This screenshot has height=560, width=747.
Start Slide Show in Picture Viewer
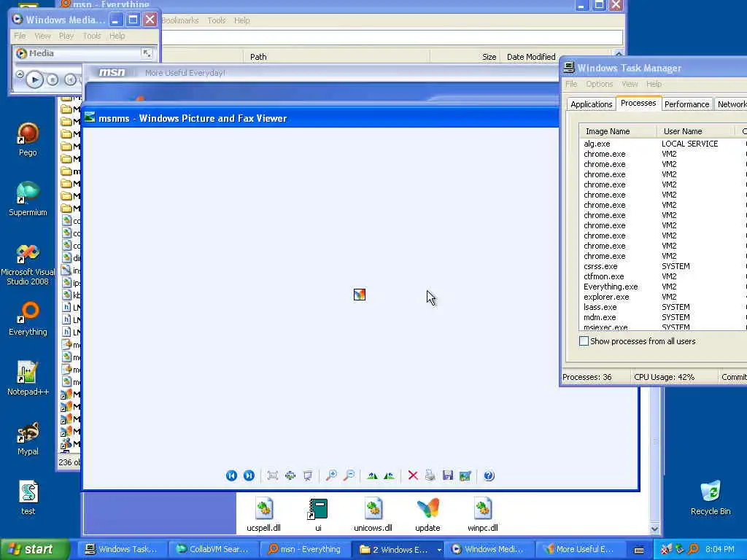(308, 475)
